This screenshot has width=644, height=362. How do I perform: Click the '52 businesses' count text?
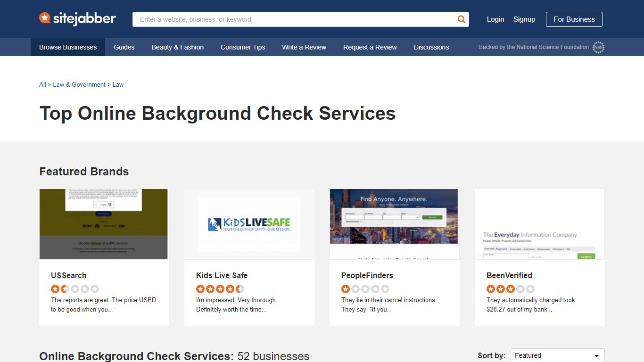[x=273, y=356]
